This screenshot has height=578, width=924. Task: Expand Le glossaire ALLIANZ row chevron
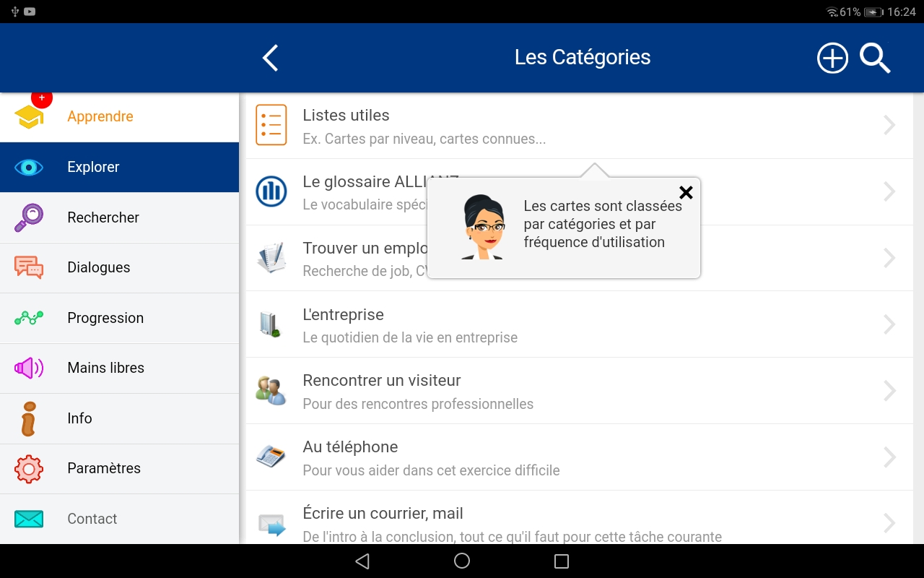point(889,191)
